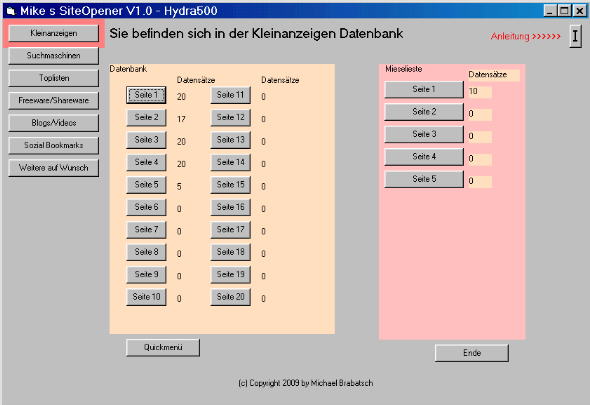Open Sozial Bookmarks category
This screenshot has width=590, height=405.
pyautogui.click(x=53, y=145)
